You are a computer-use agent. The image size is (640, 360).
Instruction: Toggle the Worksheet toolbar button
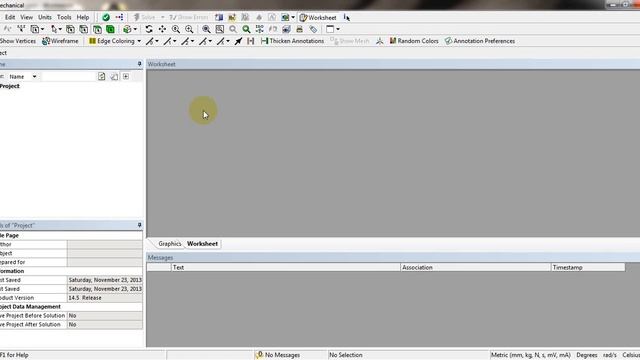tap(318, 18)
